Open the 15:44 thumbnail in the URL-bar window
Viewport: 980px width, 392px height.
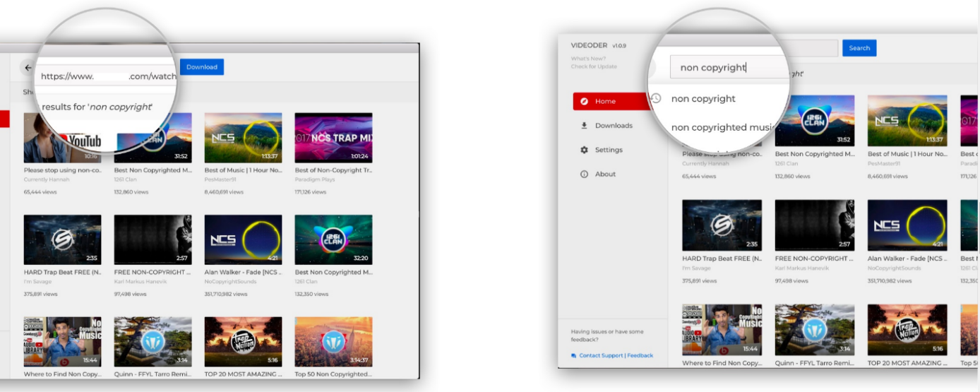(x=62, y=341)
